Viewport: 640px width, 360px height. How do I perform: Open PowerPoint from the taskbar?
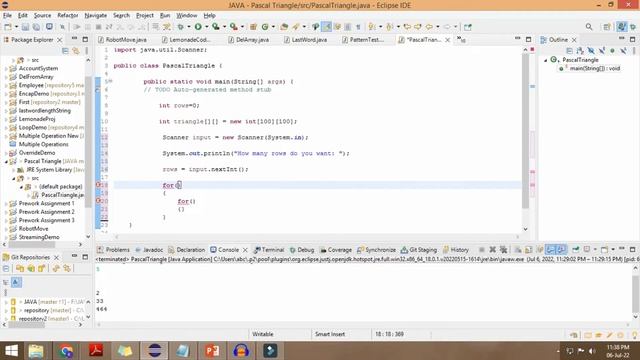click(212, 350)
